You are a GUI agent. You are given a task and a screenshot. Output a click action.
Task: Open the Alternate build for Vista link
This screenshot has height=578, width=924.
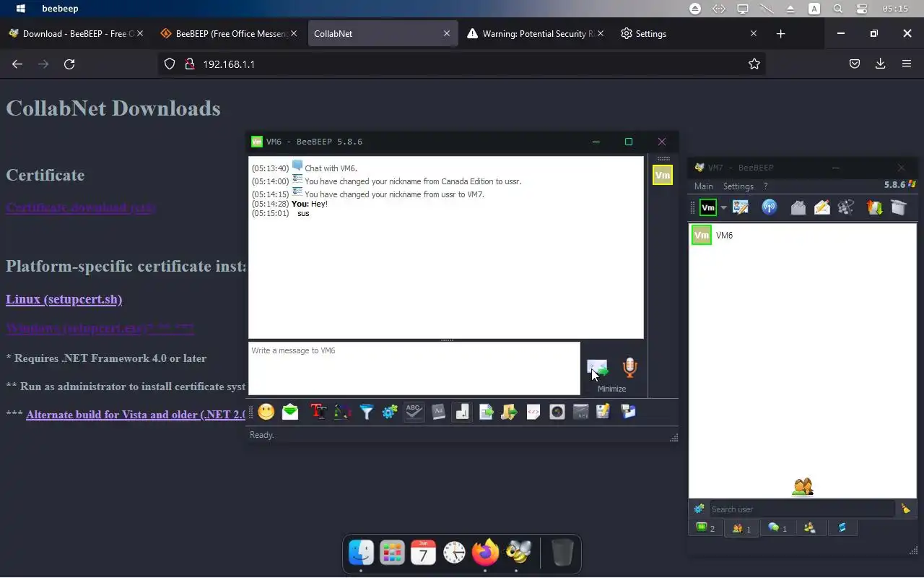136,415
